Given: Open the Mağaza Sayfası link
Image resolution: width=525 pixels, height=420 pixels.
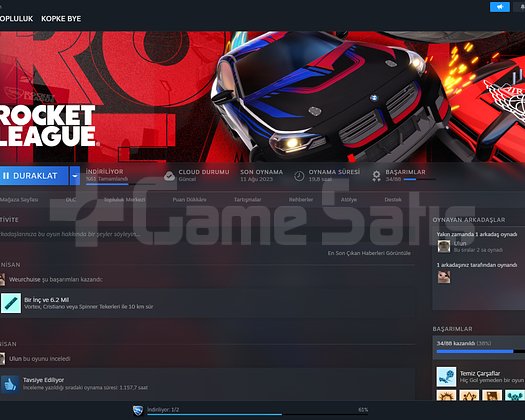Looking at the screenshot, I should (19, 200).
